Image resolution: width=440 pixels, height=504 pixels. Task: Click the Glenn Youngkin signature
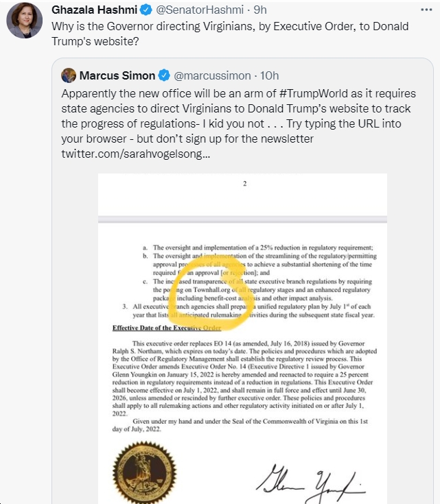click(311, 483)
